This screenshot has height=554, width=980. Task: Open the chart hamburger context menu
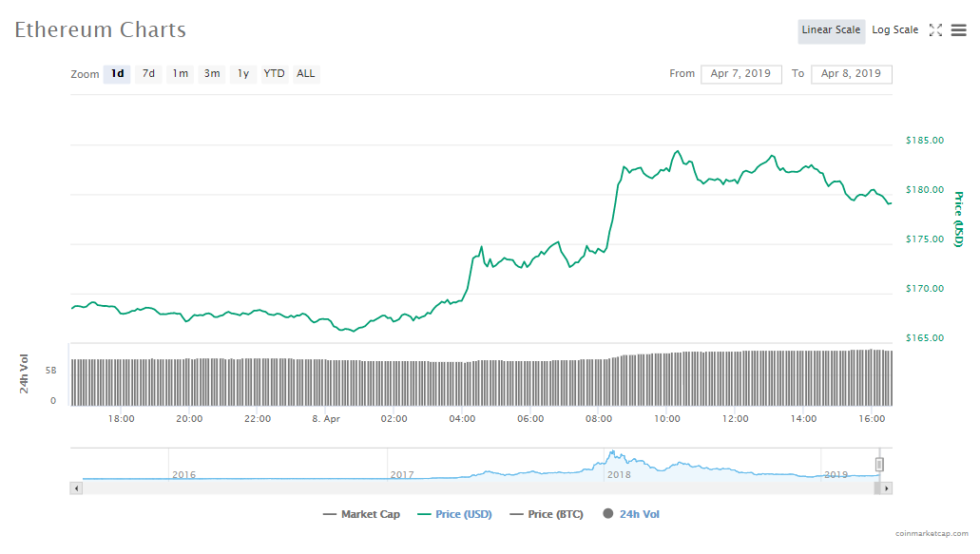tap(958, 30)
